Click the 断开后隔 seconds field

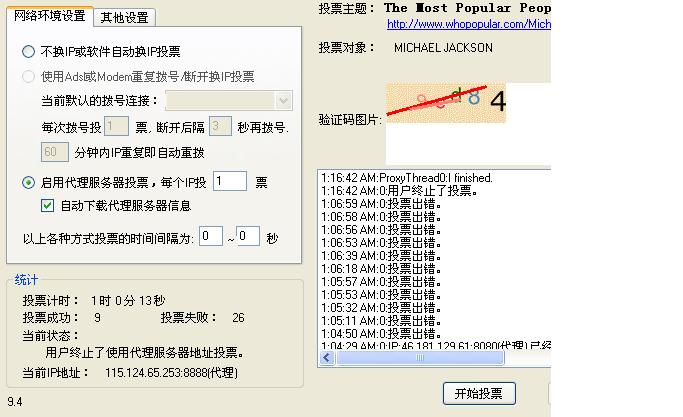point(221,127)
